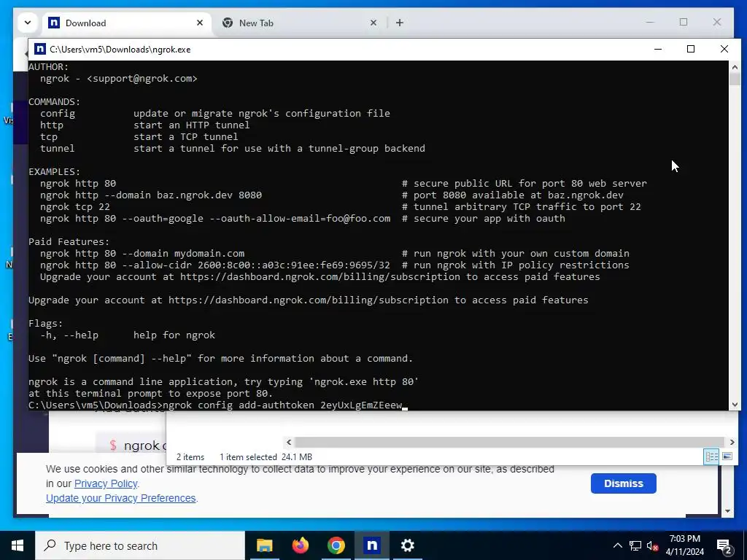Open the Windows Start menu
The height and width of the screenshot is (560, 747).
pos(18,545)
